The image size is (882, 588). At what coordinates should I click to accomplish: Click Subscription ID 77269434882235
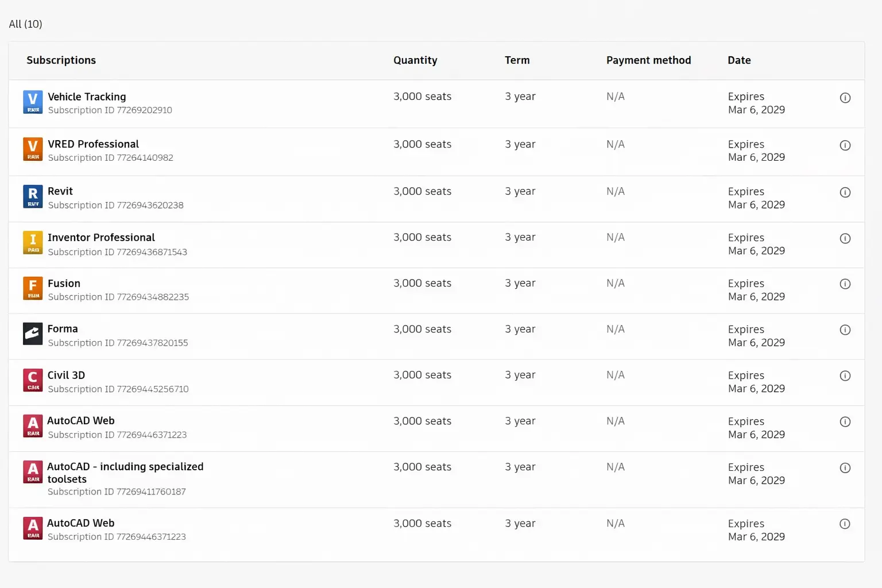[118, 297]
